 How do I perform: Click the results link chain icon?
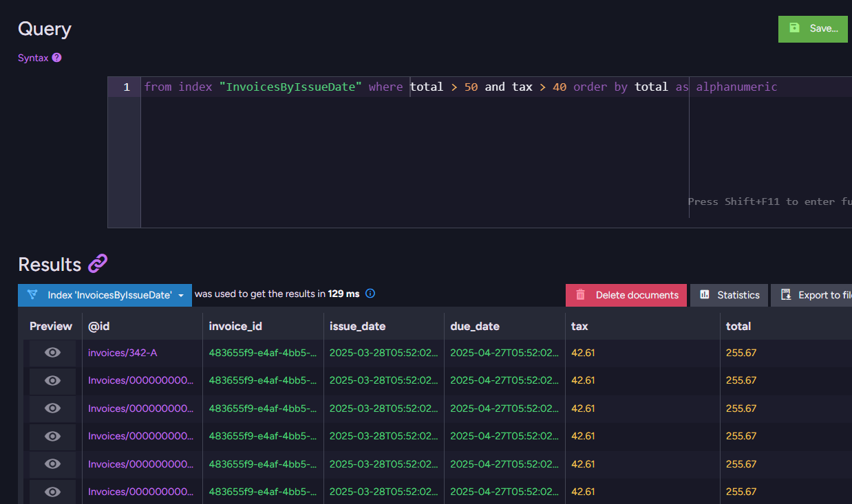coord(98,264)
